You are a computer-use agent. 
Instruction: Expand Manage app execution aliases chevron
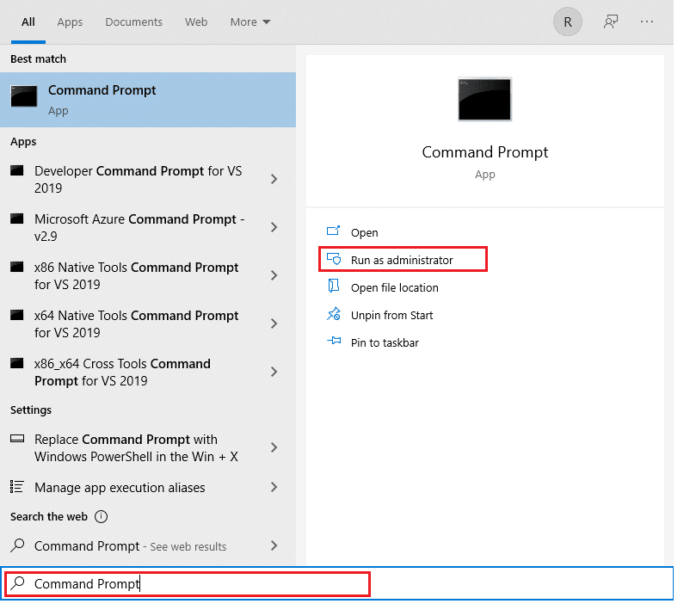pyautogui.click(x=274, y=487)
